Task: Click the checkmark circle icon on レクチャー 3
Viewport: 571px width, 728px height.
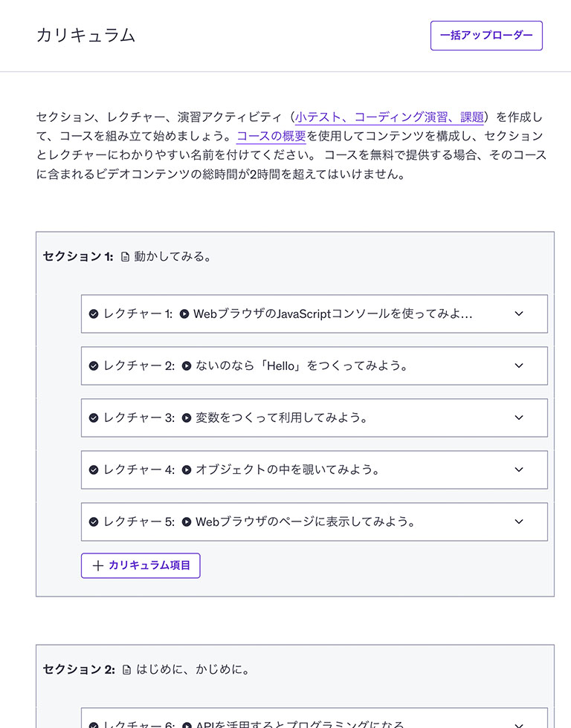Action: (94, 417)
